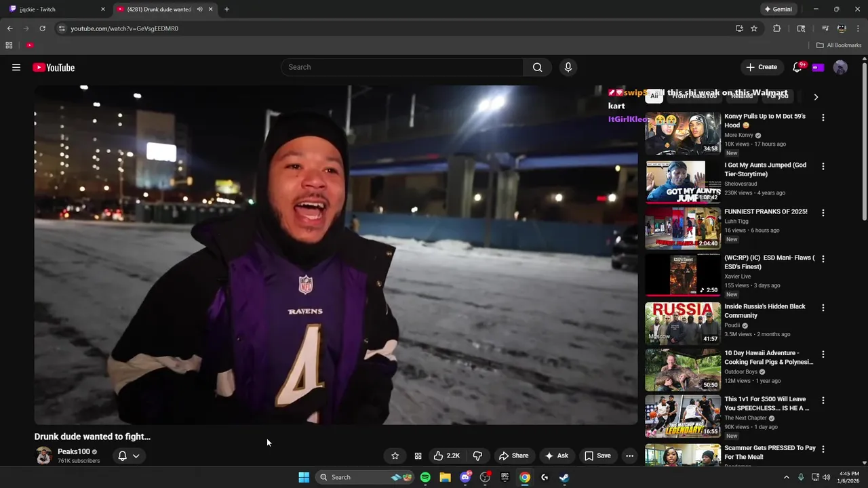Viewport: 868px width, 488px height.
Task: Save the video to a playlist
Action: (597, 455)
